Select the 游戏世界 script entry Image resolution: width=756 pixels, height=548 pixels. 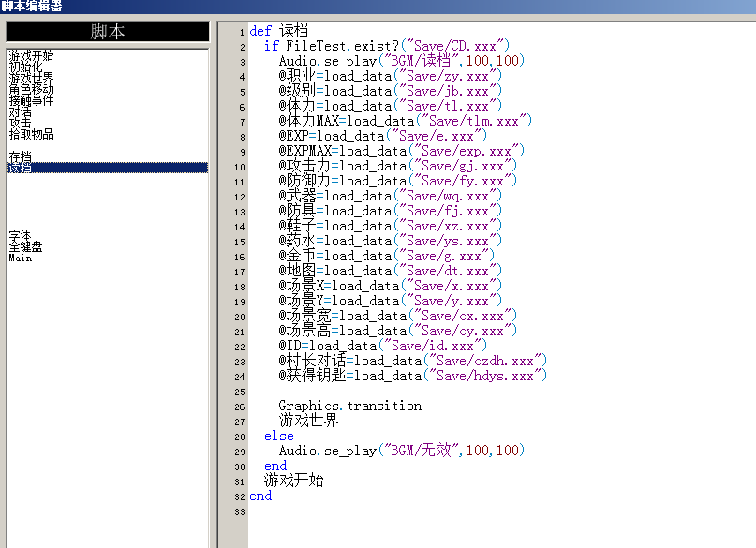31,78
